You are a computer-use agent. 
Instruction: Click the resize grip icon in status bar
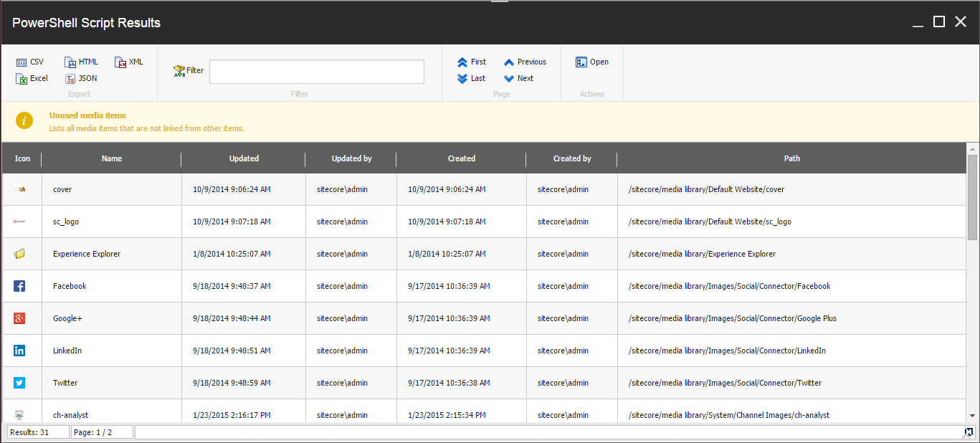coord(969,432)
